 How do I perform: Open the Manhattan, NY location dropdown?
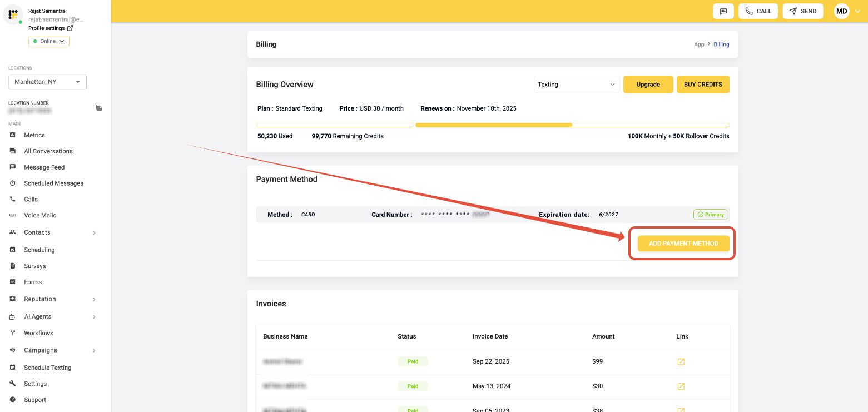[x=47, y=82]
